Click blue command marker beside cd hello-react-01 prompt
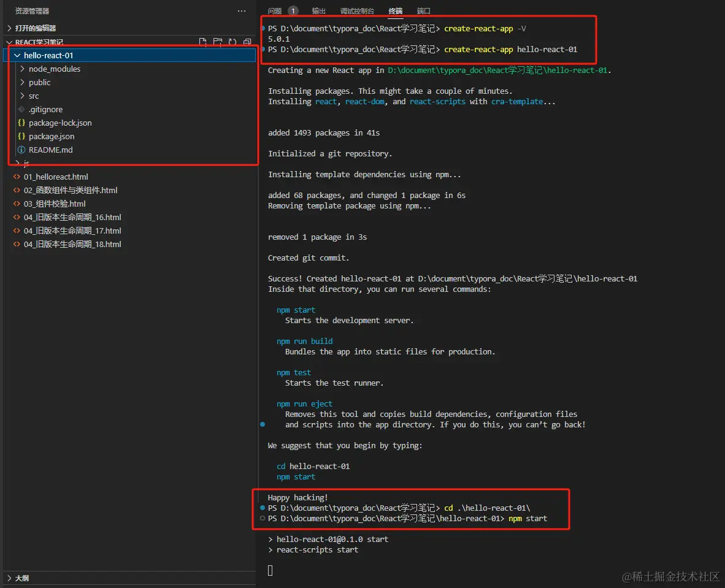725x588 pixels. click(x=263, y=508)
